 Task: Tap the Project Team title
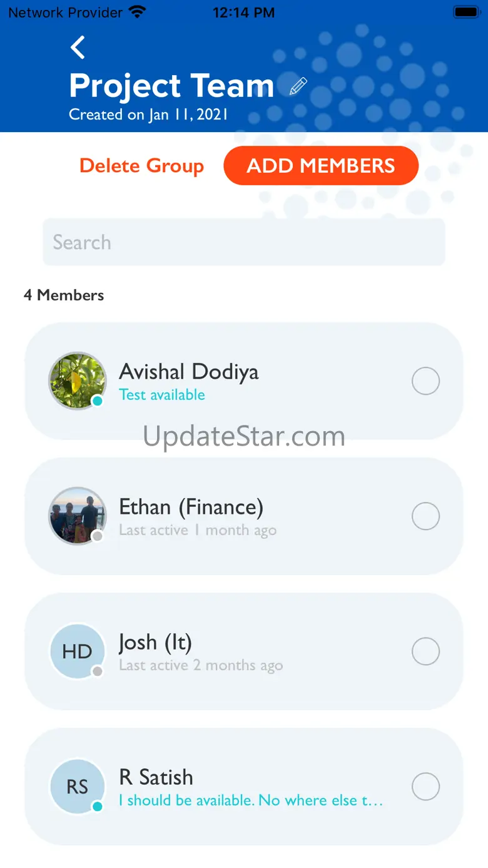click(171, 86)
